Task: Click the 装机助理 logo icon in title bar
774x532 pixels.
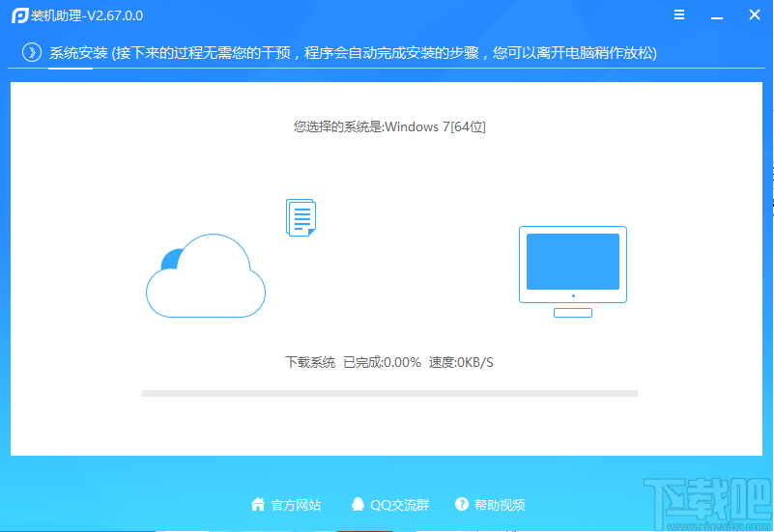Action: tap(19, 15)
